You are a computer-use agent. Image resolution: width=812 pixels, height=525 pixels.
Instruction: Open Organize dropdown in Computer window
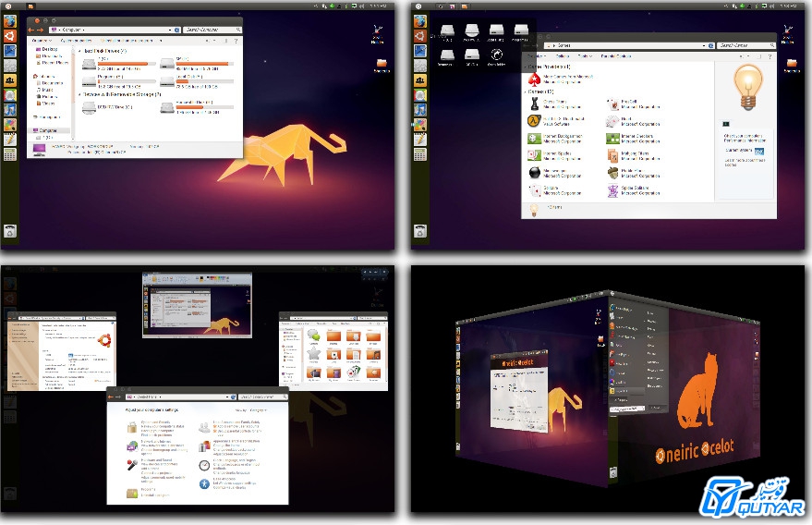pos(42,41)
